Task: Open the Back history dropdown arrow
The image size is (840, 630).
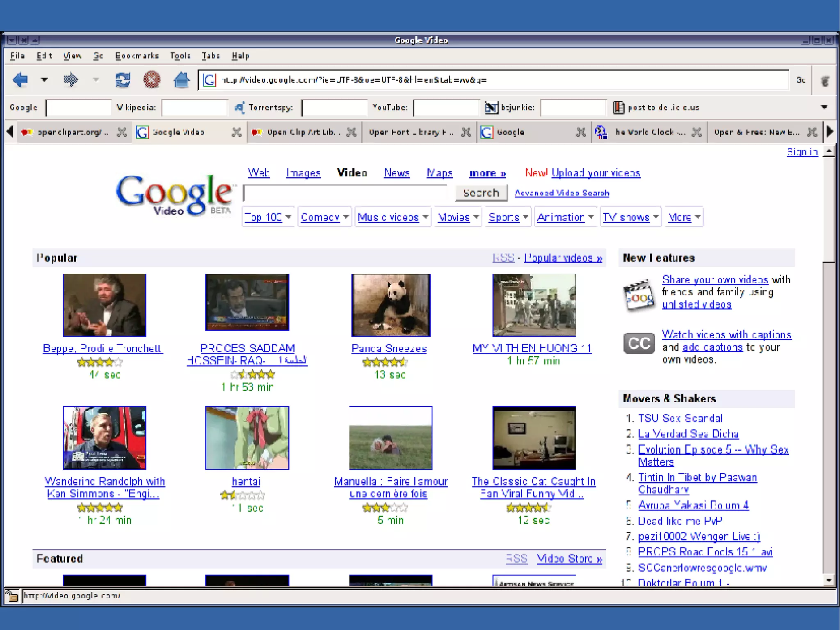Action: [x=44, y=79]
